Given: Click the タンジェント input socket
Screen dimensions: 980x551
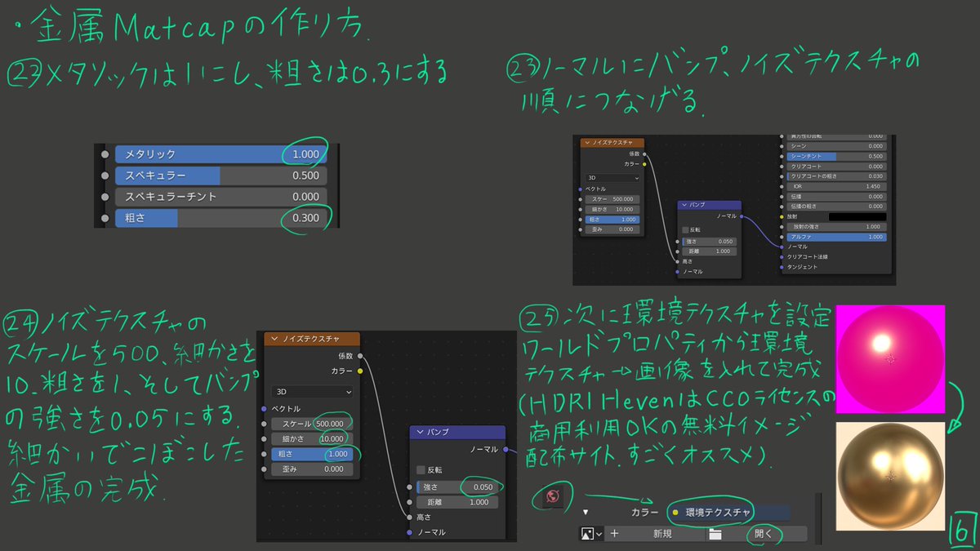Looking at the screenshot, I should click(x=782, y=267).
